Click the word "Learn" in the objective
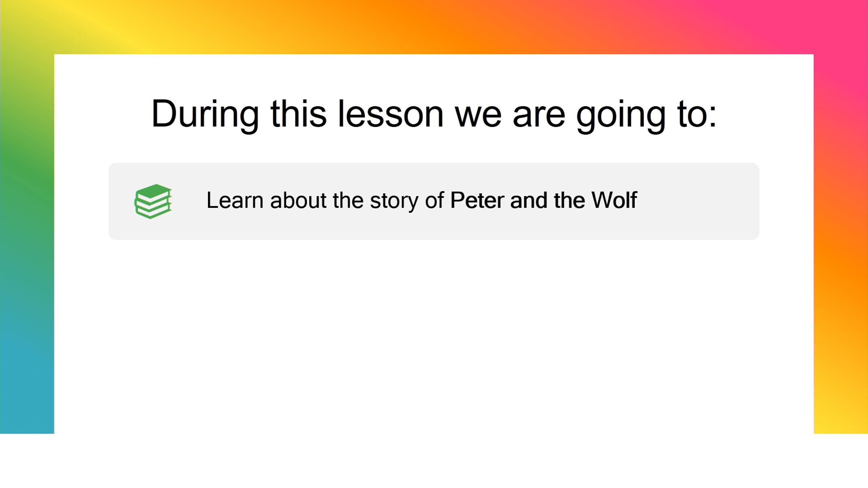The image size is (868, 488). (x=235, y=200)
